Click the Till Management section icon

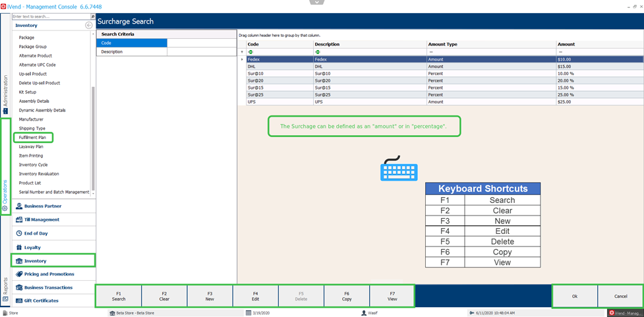pos(19,219)
